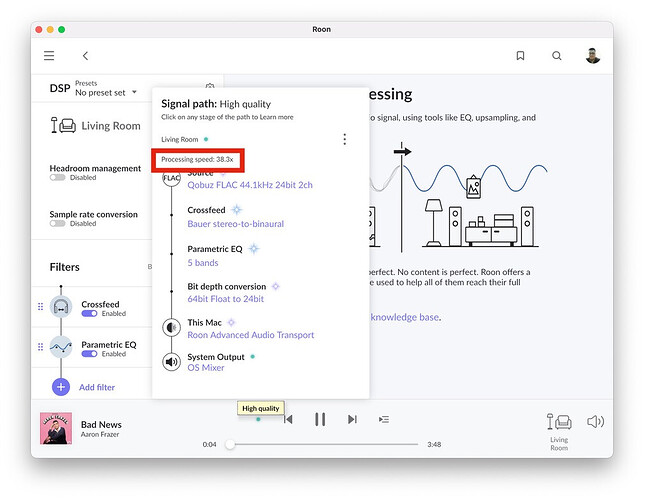Click the Crossfeed quality star indicator
645x500 pixels.
click(x=237, y=210)
